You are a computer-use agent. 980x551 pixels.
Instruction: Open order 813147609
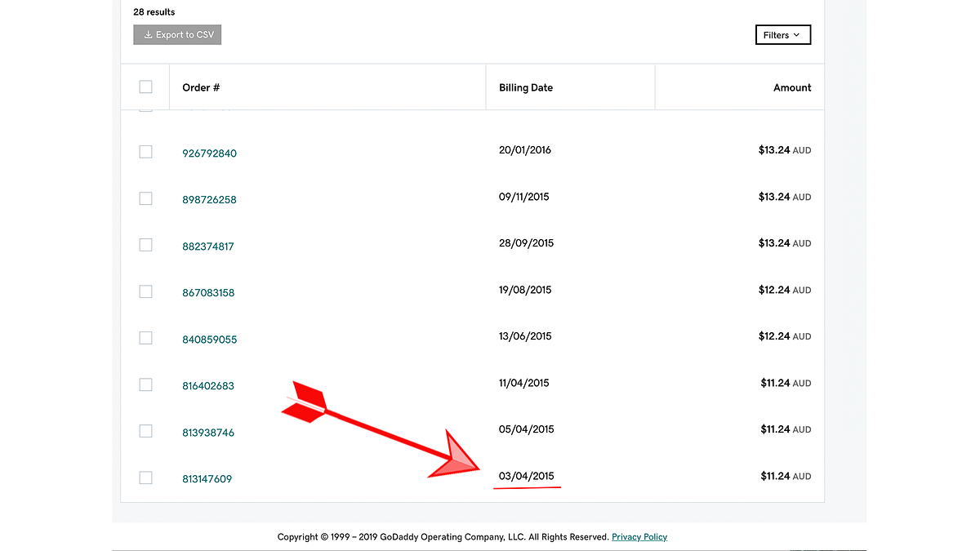207,478
